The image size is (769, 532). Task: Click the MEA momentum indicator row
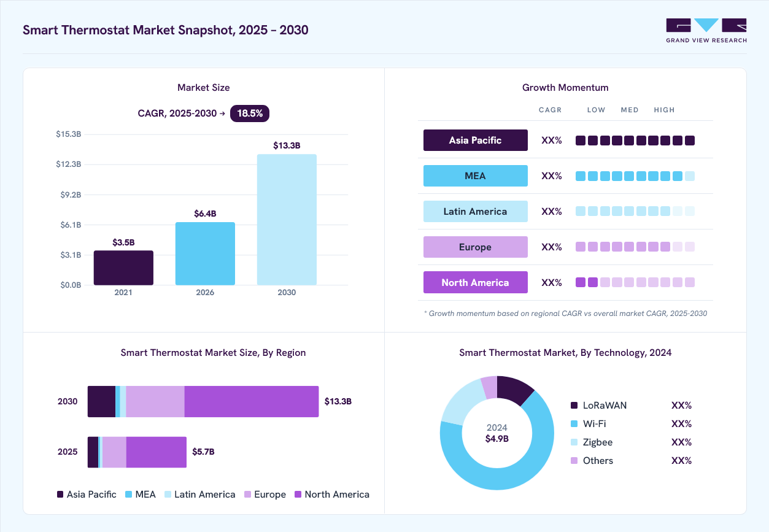[635, 176]
